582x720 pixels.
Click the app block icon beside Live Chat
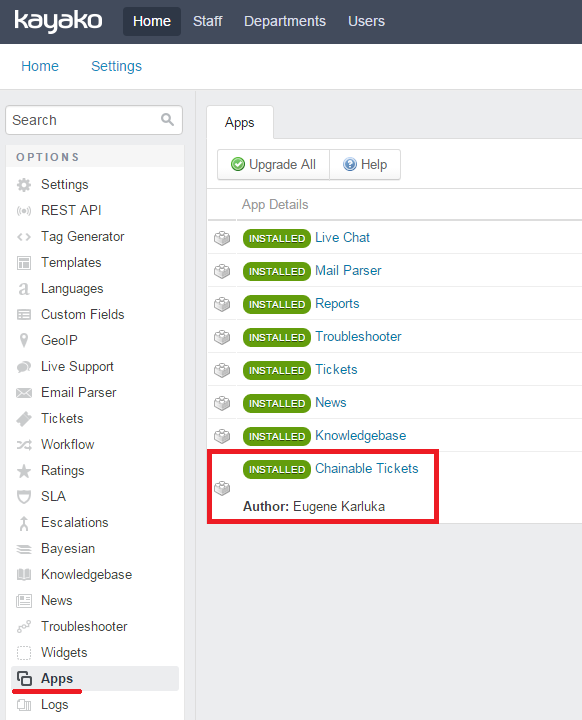(222, 238)
